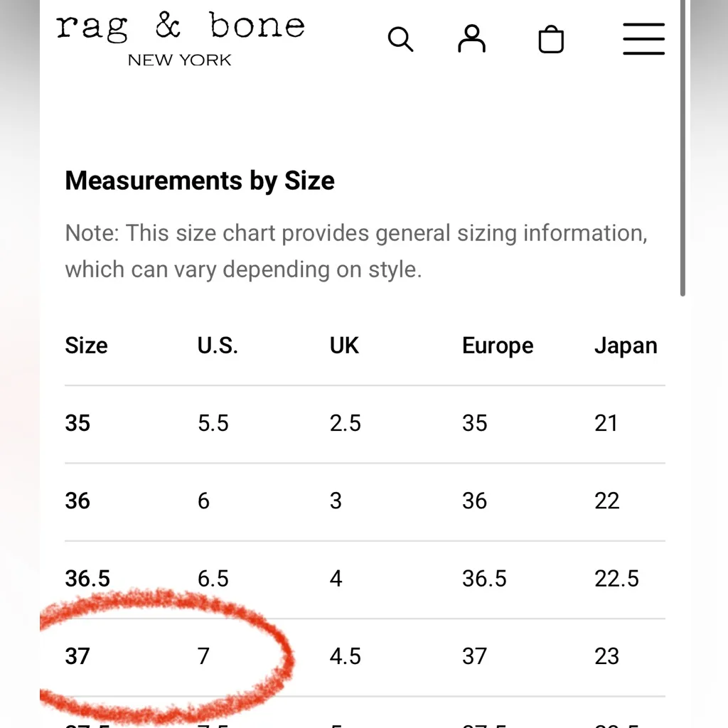
Task: Click the circled U.S. size 7 value
Action: [204, 656]
